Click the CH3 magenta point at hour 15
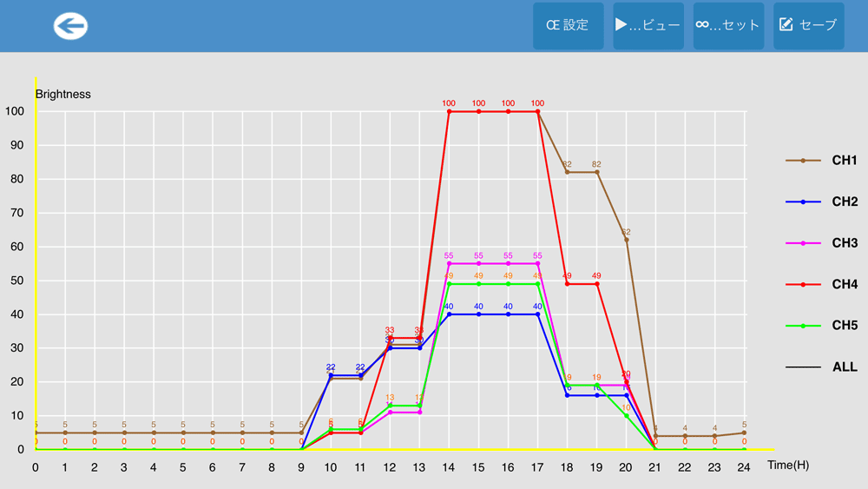The image size is (868, 489). [478, 263]
